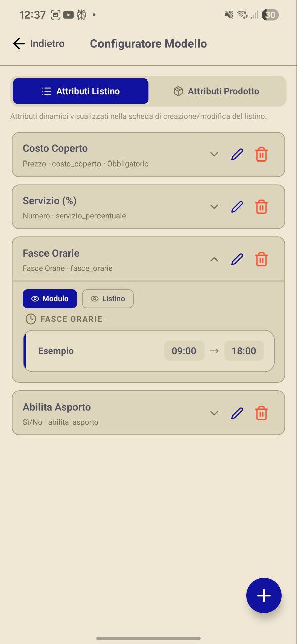Expand the Costo Coperto attribute card

214,154
